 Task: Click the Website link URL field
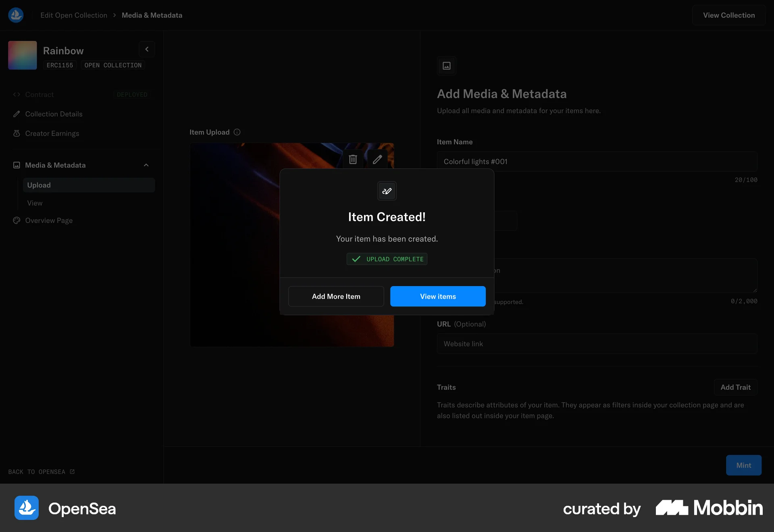(597, 344)
